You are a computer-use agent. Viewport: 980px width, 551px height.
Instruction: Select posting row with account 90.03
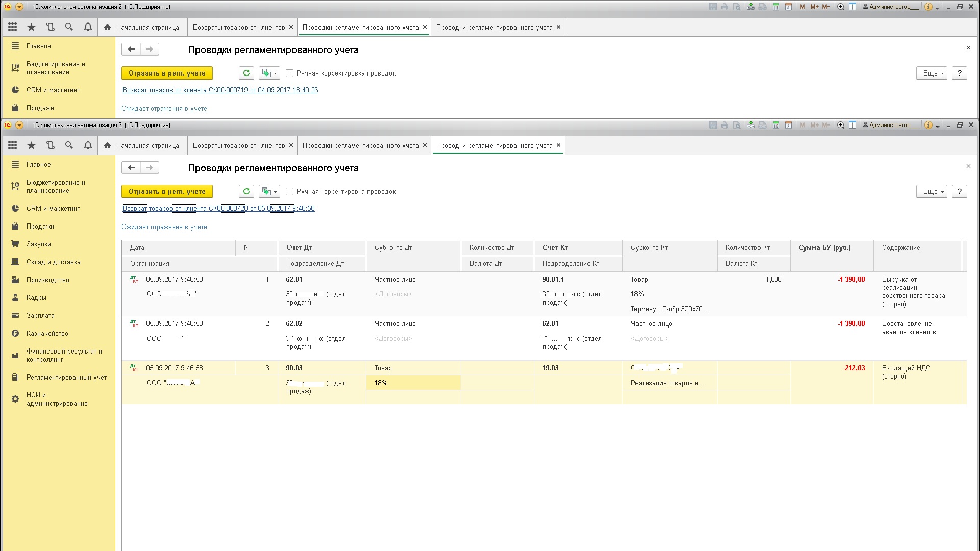point(294,368)
